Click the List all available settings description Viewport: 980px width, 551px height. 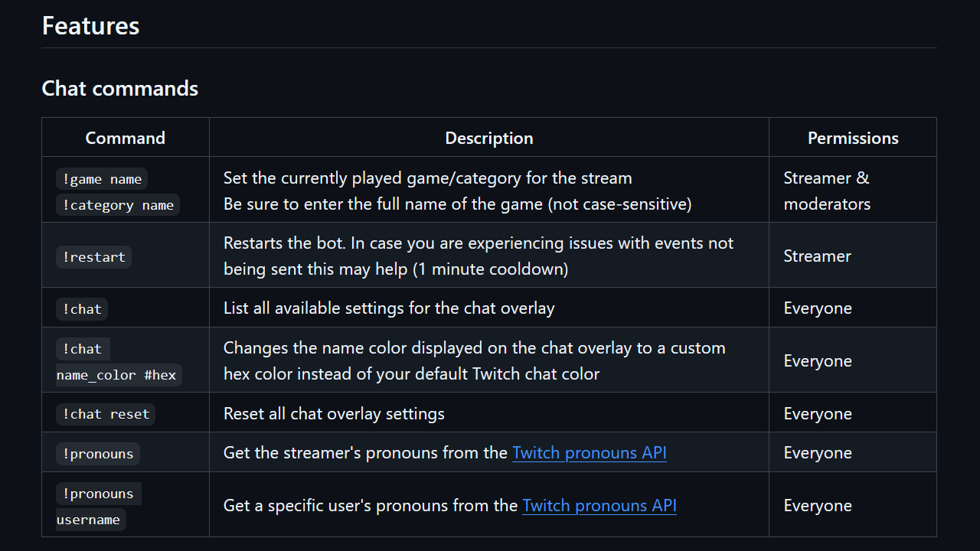[x=389, y=308]
